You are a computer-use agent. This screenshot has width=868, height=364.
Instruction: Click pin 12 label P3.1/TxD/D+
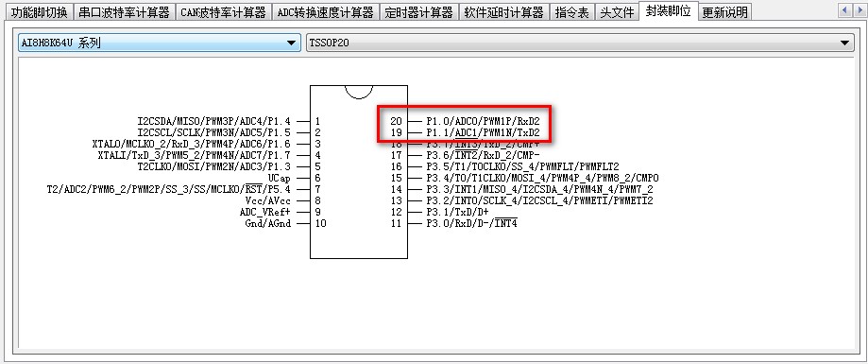click(x=458, y=212)
